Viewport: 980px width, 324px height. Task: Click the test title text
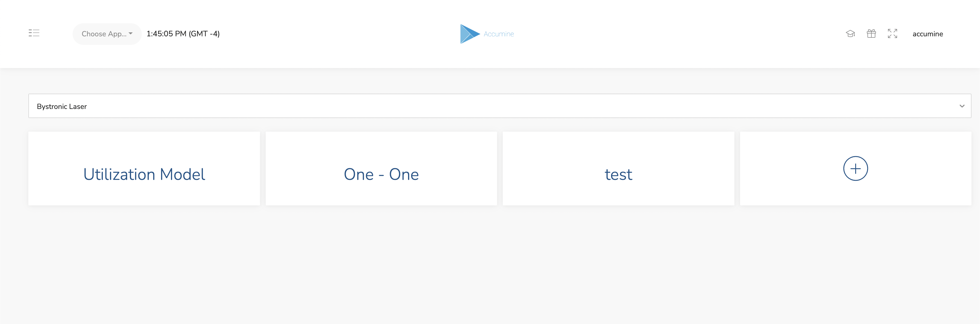pos(618,175)
